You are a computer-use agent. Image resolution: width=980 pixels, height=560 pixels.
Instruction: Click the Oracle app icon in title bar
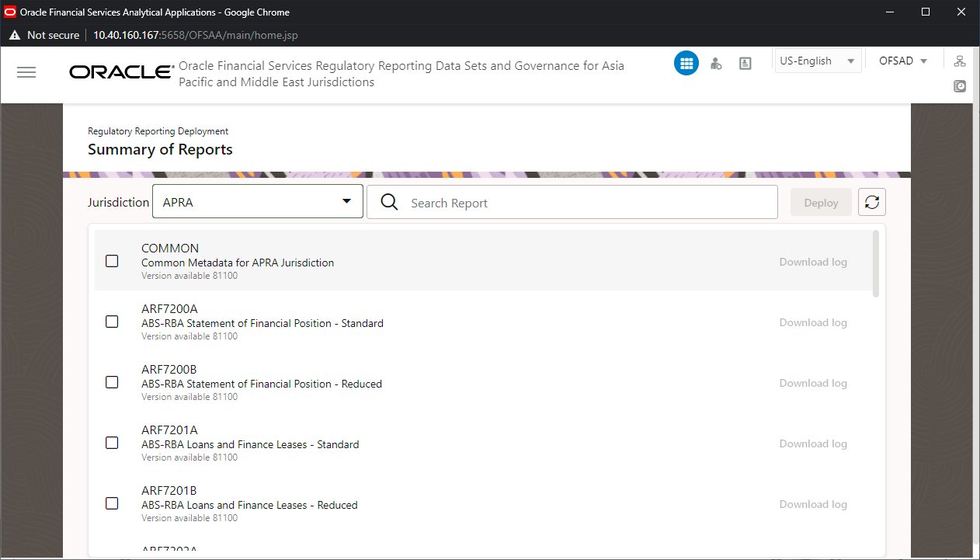pyautogui.click(x=10, y=12)
